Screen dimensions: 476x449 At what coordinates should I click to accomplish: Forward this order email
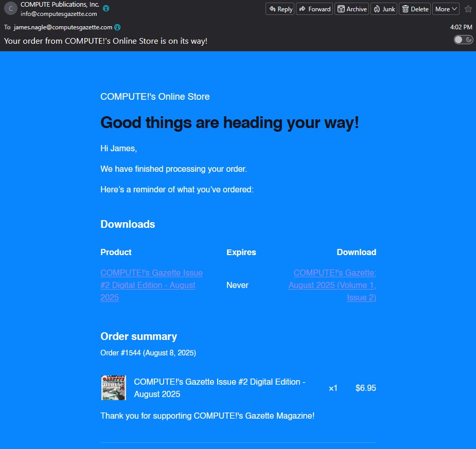tap(314, 9)
